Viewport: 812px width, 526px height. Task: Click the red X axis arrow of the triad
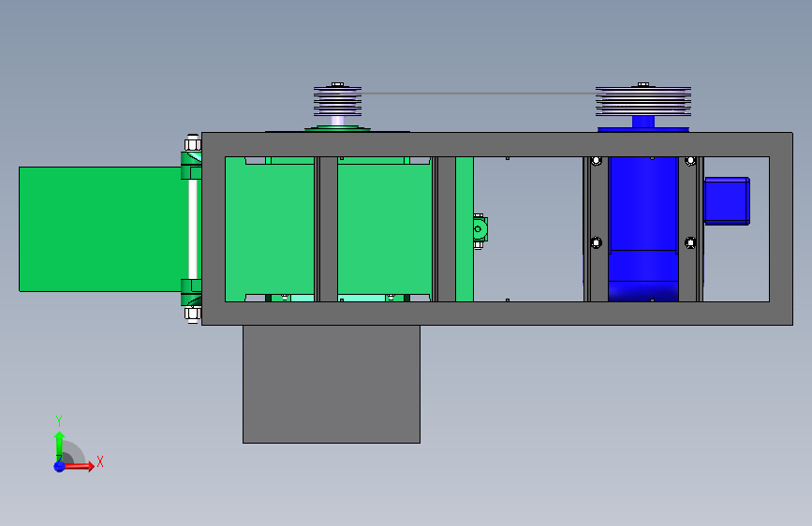(78, 466)
